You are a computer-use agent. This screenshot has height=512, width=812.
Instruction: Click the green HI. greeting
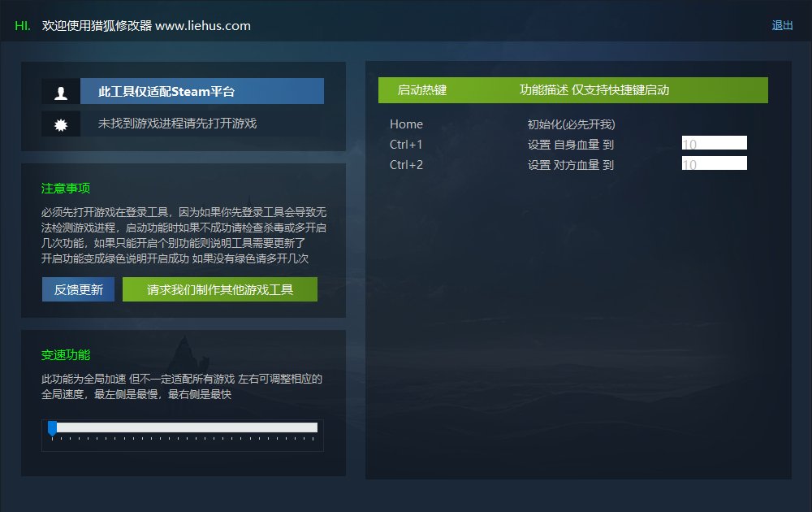[23, 26]
